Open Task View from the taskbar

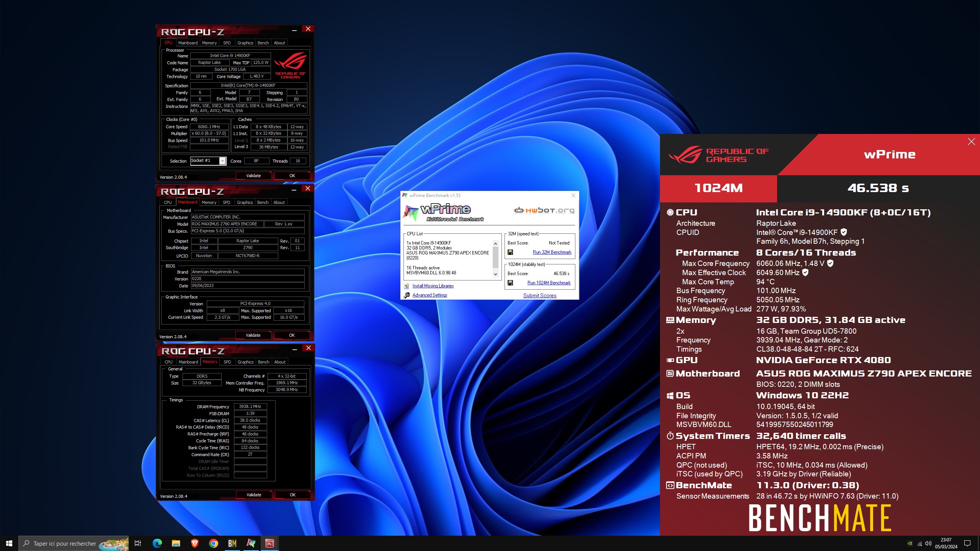[x=138, y=543]
